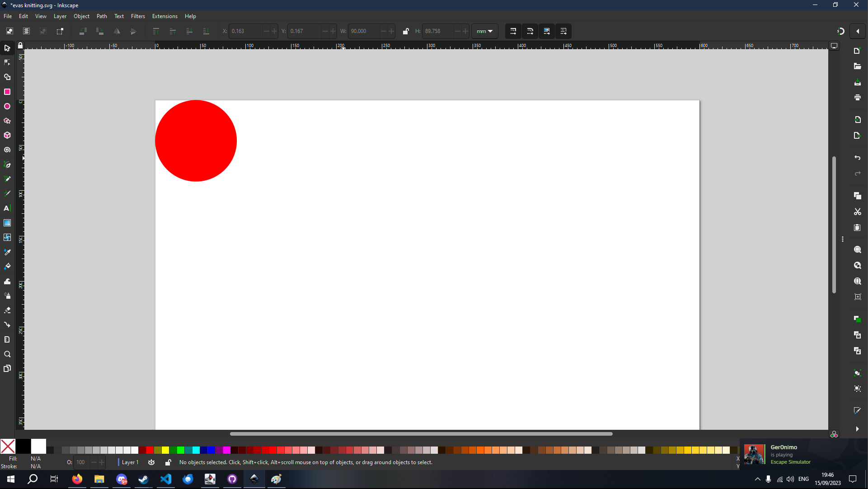
Task: Open the Layer 1 layer selector
Action: pyautogui.click(x=130, y=462)
